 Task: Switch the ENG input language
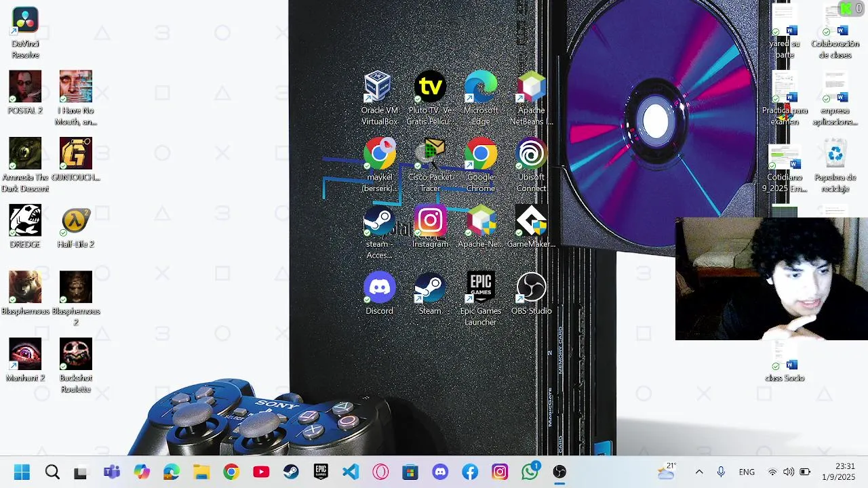[747, 472]
